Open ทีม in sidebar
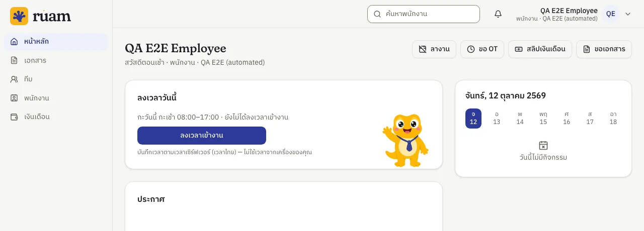This screenshot has height=231, width=644. click(x=56, y=79)
